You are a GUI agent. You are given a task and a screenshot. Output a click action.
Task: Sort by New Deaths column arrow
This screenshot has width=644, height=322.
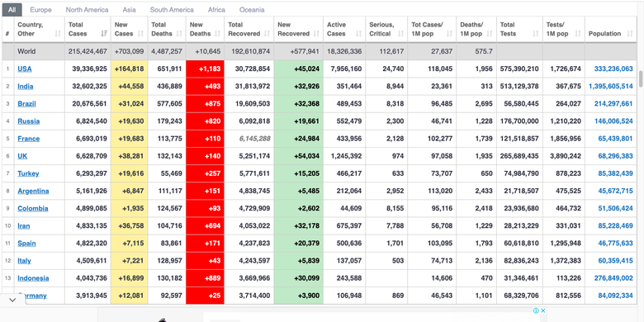[x=218, y=34]
